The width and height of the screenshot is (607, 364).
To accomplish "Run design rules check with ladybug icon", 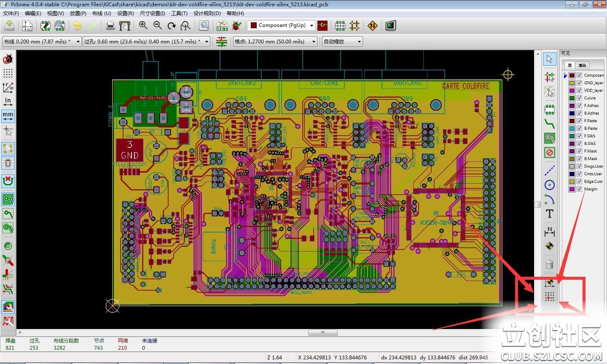I will (236, 26).
